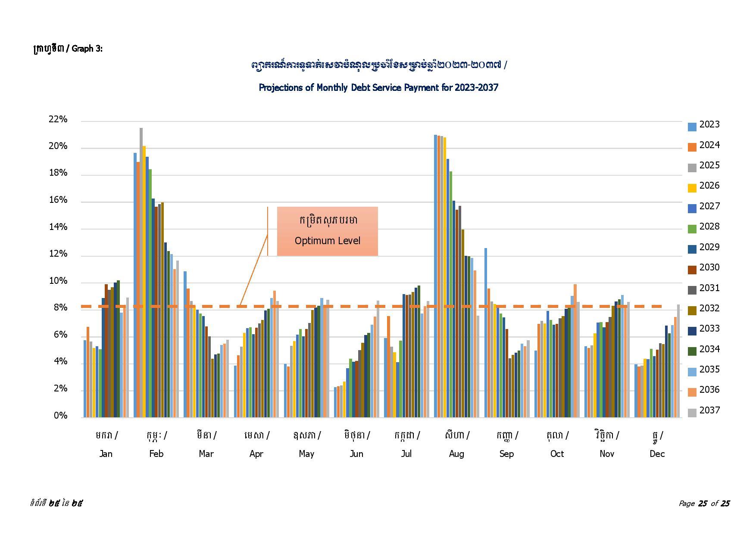Click the 2024 legend label text
The width and height of the screenshot is (756, 534).
[x=709, y=145]
